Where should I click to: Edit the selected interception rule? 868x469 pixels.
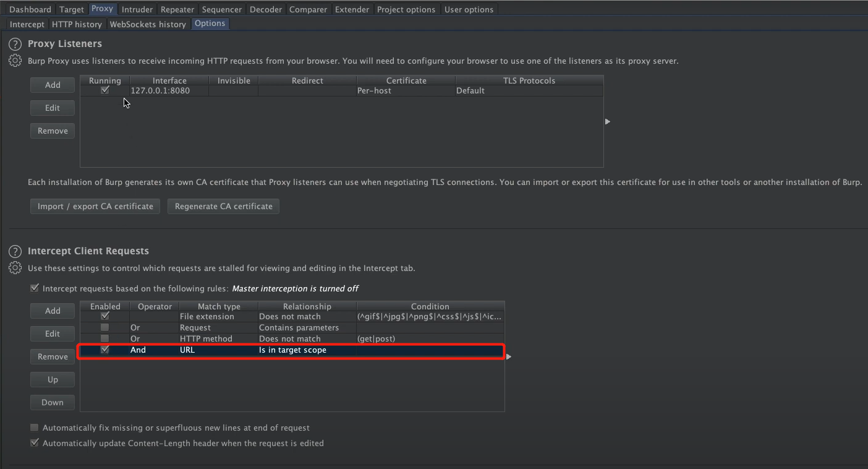(x=53, y=333)
